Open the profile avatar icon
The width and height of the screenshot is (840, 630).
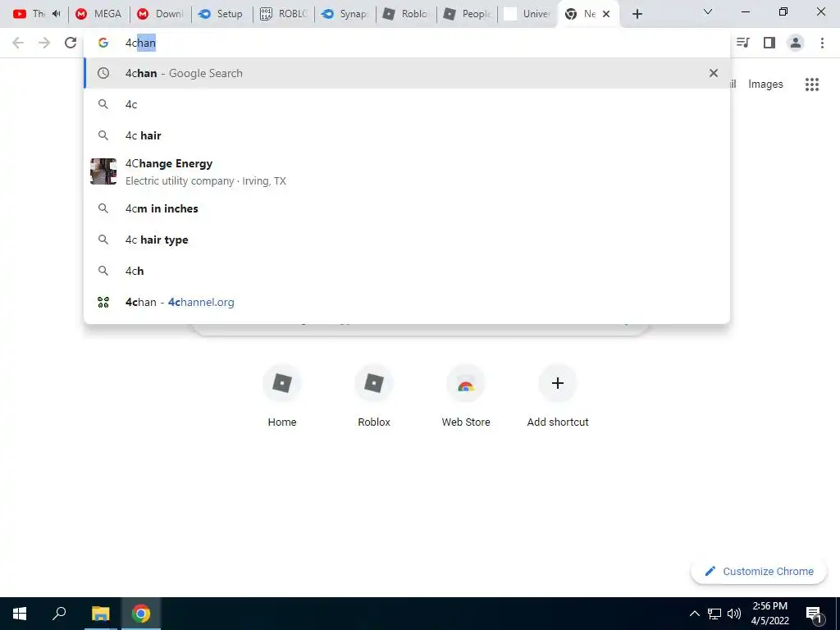click(x=796, y=43)
